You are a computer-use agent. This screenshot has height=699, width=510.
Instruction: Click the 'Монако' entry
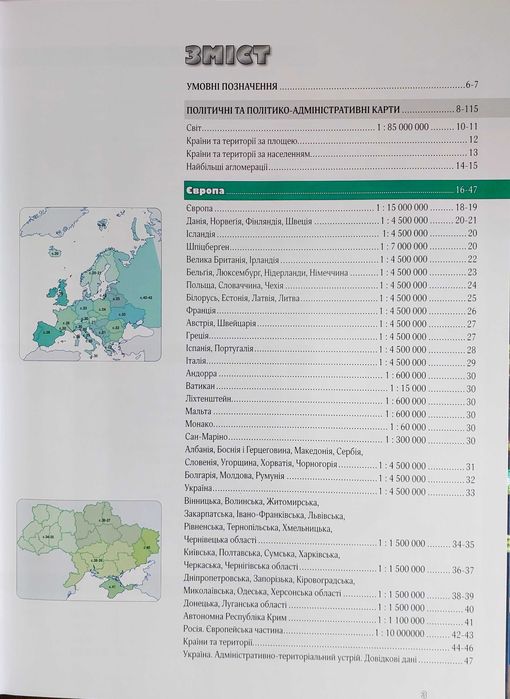pyautogui.click(x=331, y=428)
